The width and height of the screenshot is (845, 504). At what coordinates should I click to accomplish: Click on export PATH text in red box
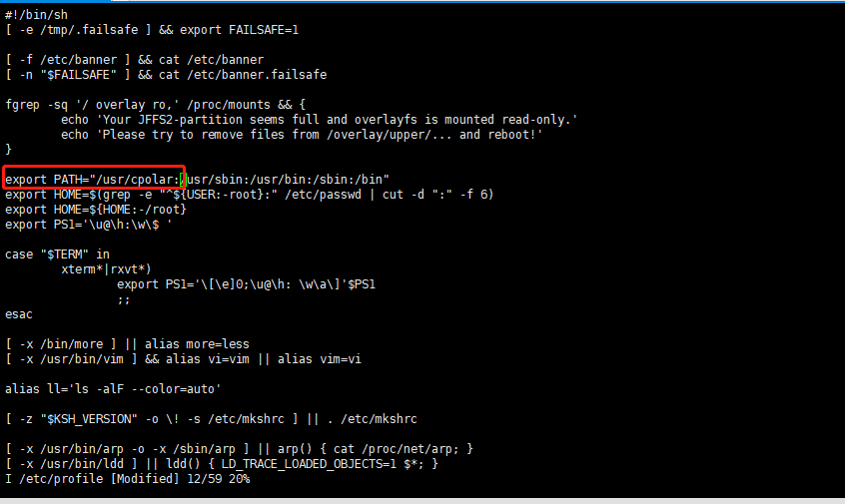click(93, 180)
